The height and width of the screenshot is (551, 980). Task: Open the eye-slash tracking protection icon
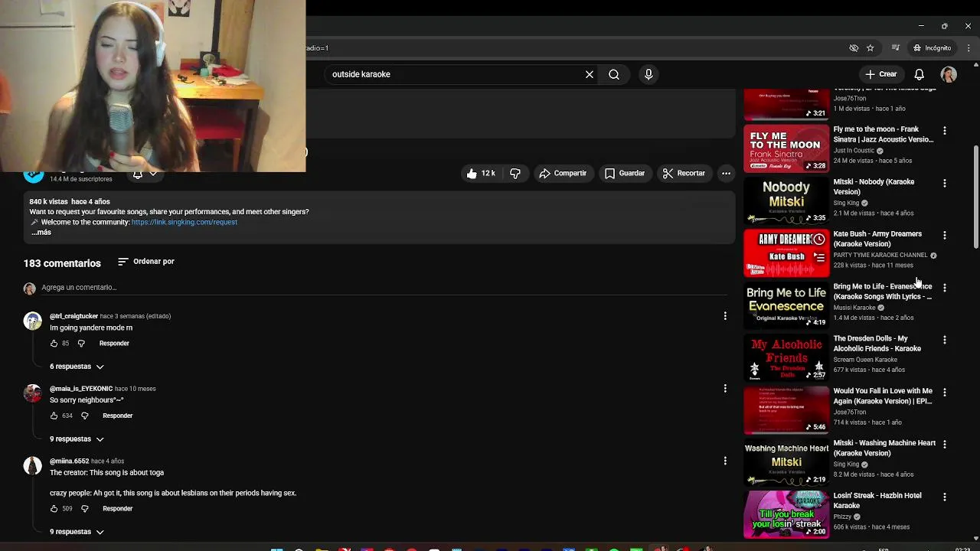(854, 47)
